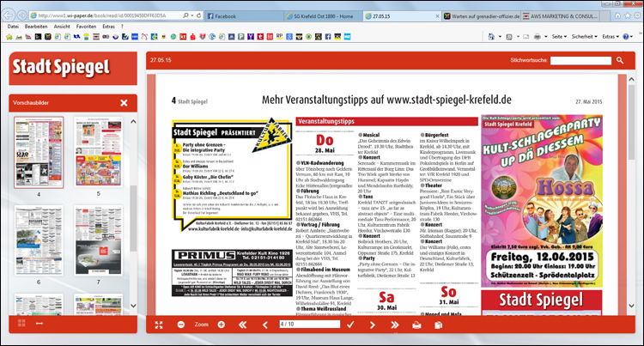Click the clipboard icon in bottom toolbar
The height and width of the screenshot is (346, 644).
[x=438, y=325]
